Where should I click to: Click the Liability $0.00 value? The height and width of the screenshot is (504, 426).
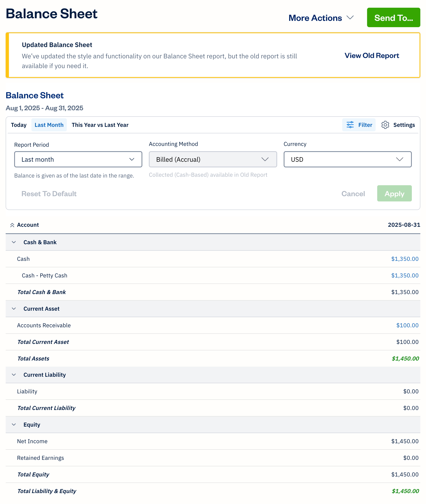411,391
